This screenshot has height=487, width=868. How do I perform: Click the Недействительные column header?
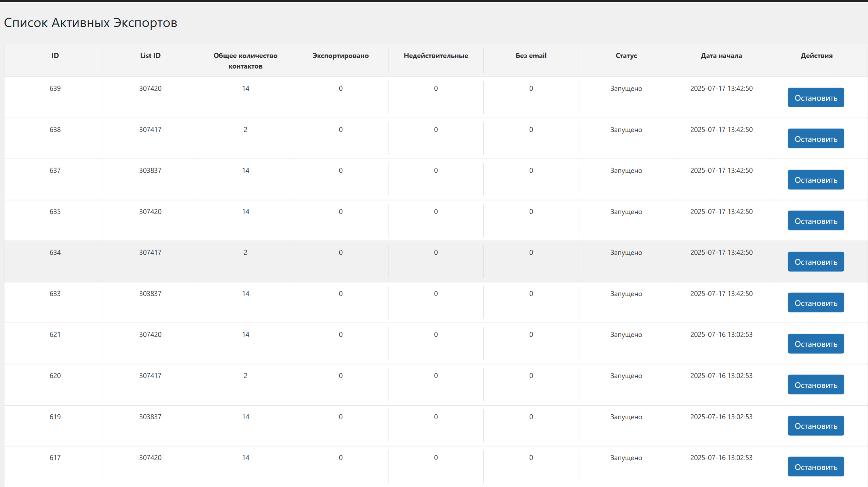click(x=436, y=56)
